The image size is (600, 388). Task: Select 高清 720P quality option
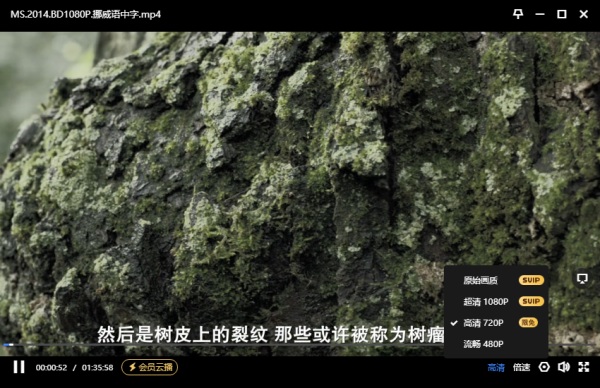click(x=497, y=323)
